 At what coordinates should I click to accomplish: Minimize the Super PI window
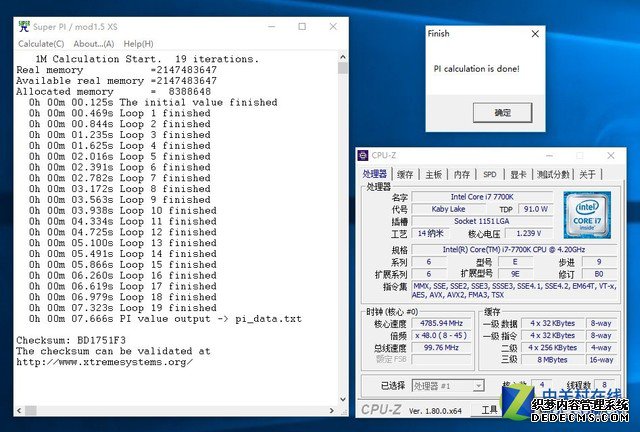click(272, 27)
